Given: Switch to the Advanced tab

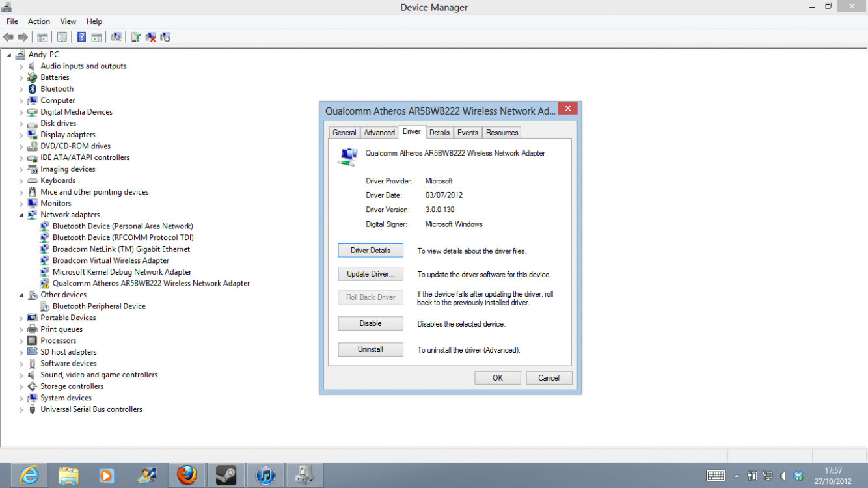Looking at the screenshot, I should 379,133.
